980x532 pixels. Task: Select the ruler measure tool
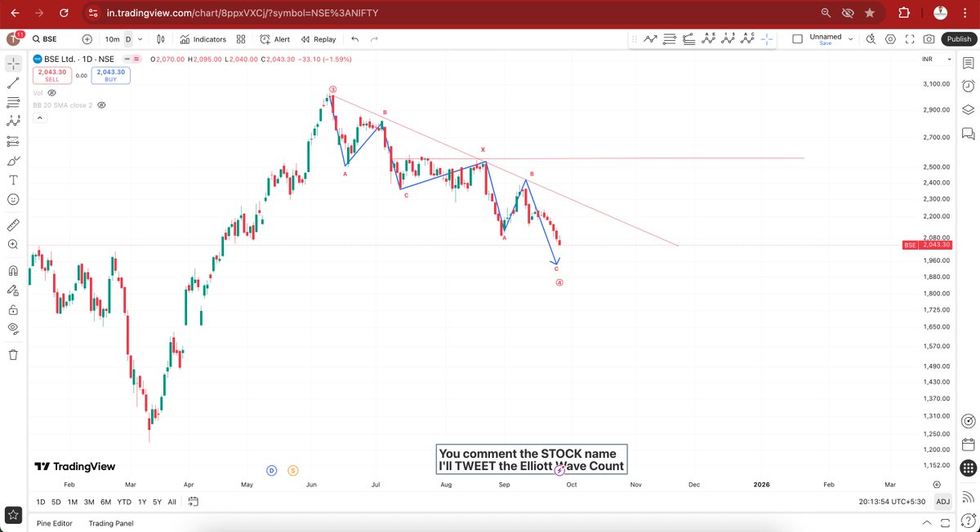tap(13, 224)
